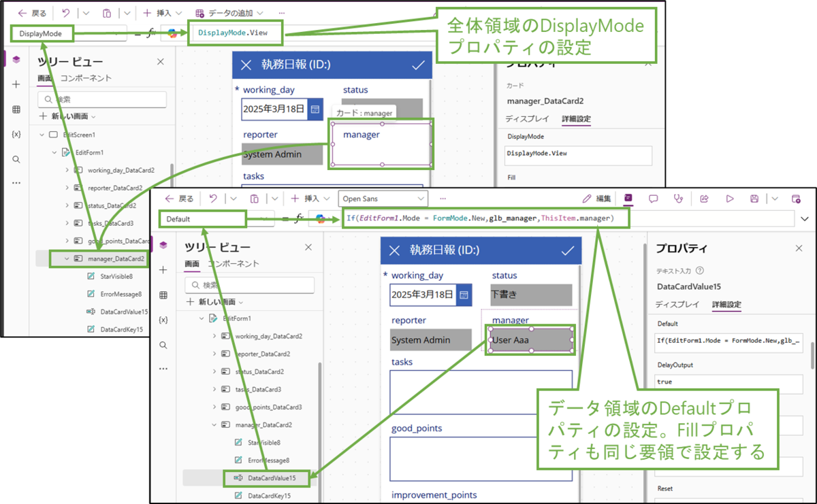The width and height of the screenshot is (817, 504).
Task: Select the manager card on upper canvas
Action: click(382, 144)
